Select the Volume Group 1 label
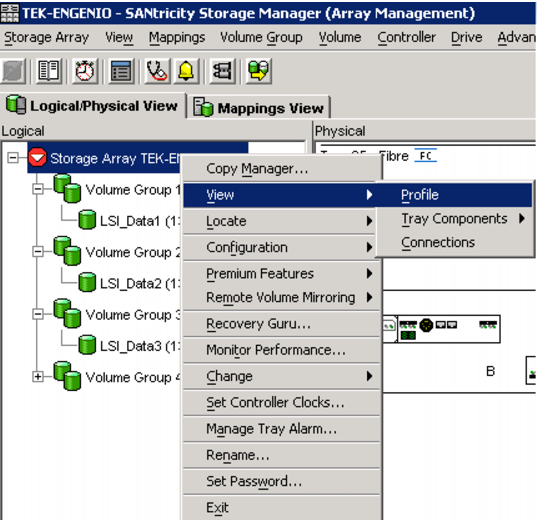The image size is (539, 520). (133, 189)
